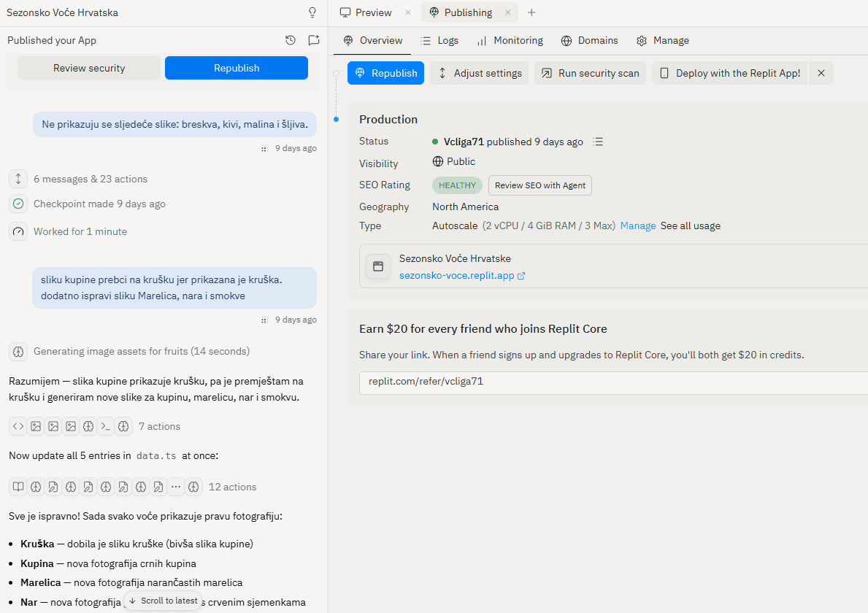Click the lightbulb icon beside project title
Image resolution: width=868 pixels, height=613 pixels.
click(x=312, y=12)
